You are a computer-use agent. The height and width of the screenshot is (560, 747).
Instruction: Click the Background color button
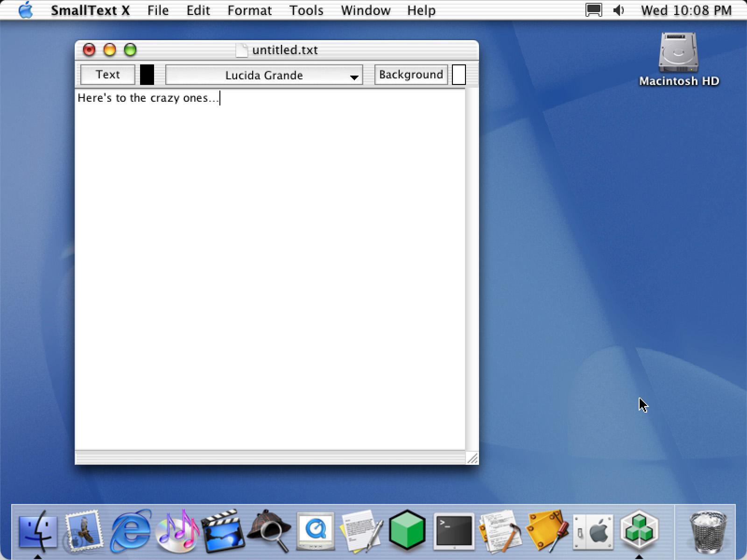click(x=411, y=75)
